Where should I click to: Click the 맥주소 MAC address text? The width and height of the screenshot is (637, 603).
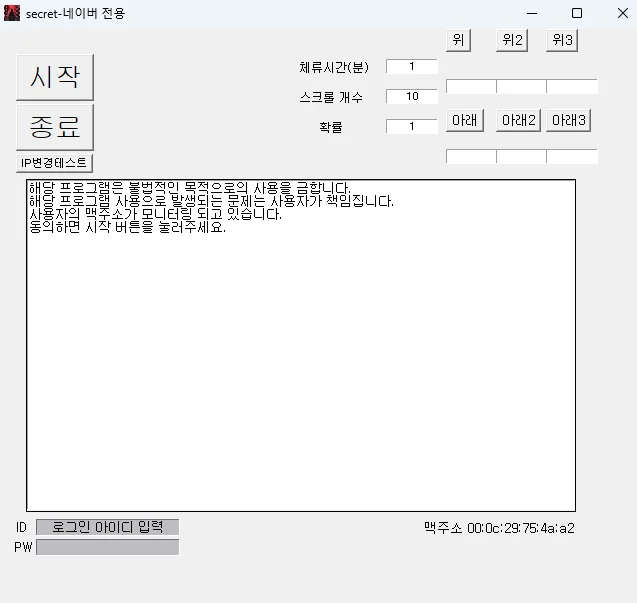pyautogui.click(x=499, y=528)
